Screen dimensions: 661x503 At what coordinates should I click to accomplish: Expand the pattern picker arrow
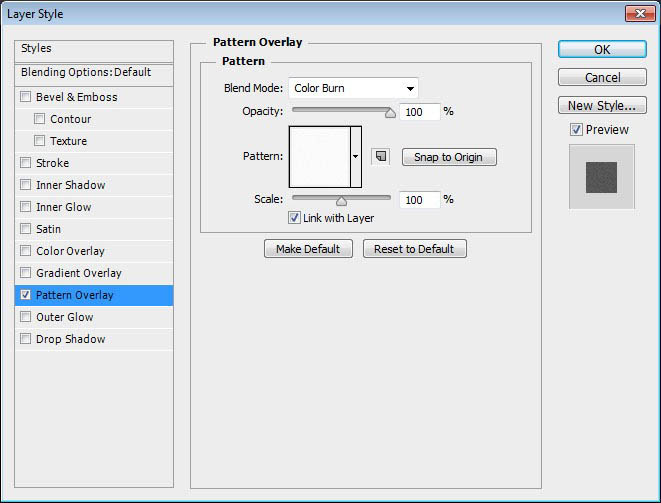point(355,157)
